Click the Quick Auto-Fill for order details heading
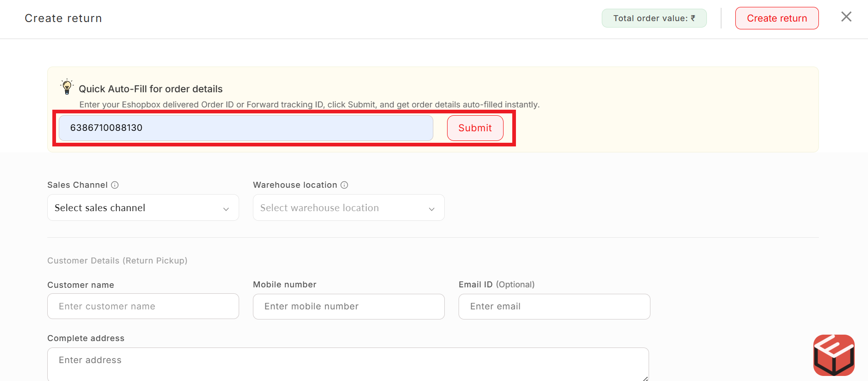Image resolution: width=868 pixels, height=381 pixels. pyautogui.click(x=151, y=89)
